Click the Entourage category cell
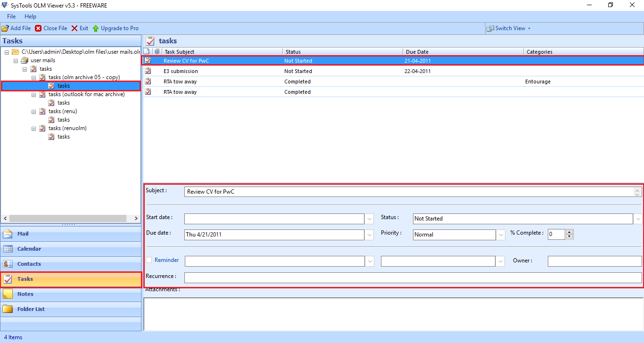This screenshot has width=644, height=343. tap(538, 82)
